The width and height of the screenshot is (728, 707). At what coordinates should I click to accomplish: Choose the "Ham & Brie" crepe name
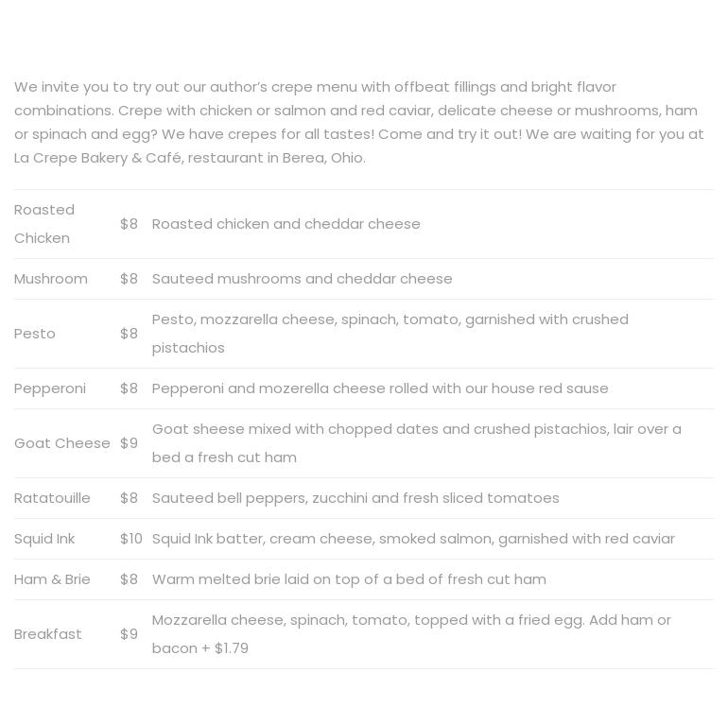tap(52, 579)
